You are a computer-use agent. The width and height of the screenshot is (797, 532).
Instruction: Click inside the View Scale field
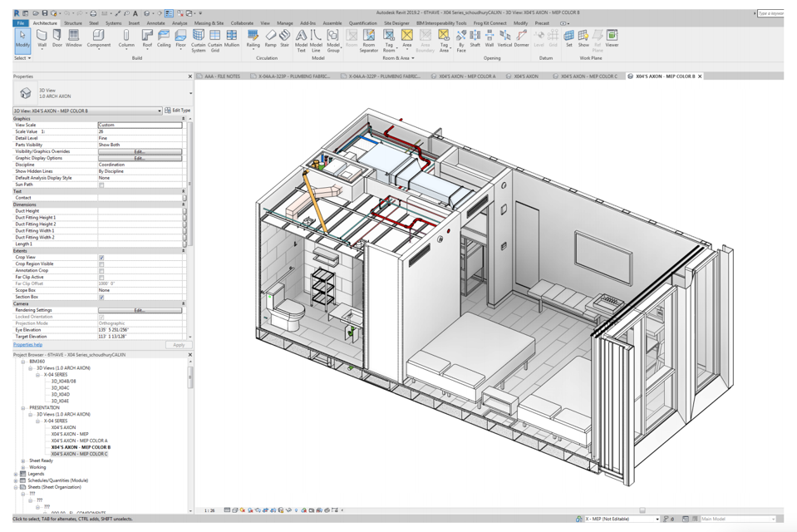pos(140,126)
